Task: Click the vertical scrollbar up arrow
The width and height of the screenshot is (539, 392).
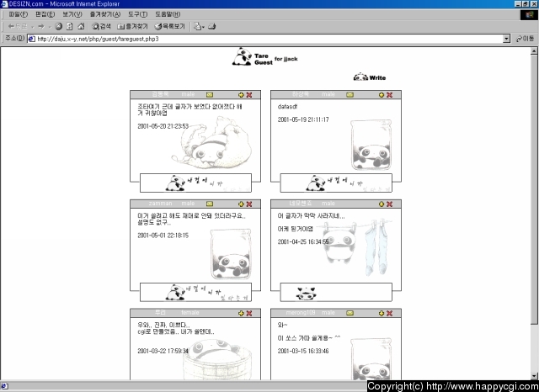Action: [534, 50]
